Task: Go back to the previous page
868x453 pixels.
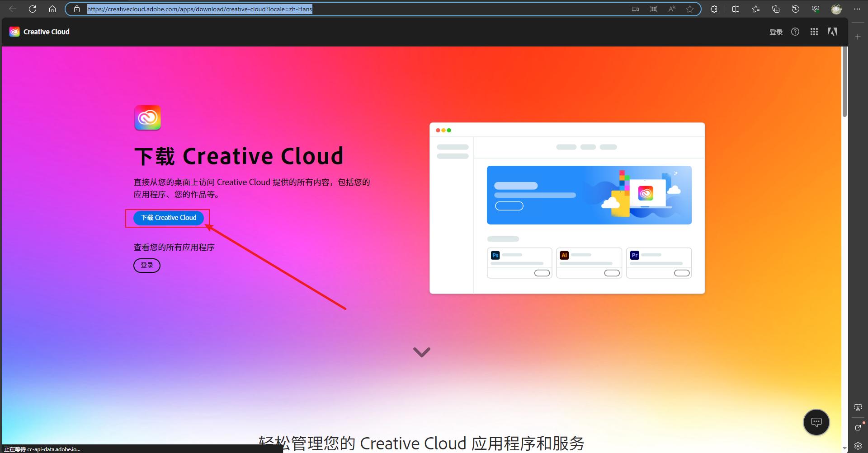Action: [13, 9]
